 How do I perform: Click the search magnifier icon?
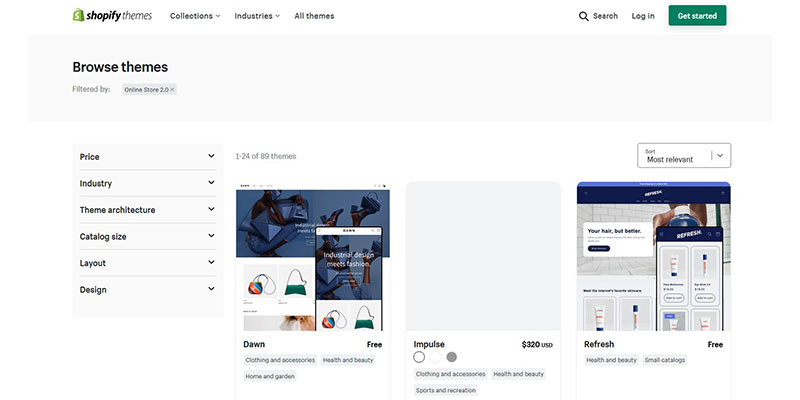pos(584,16)
